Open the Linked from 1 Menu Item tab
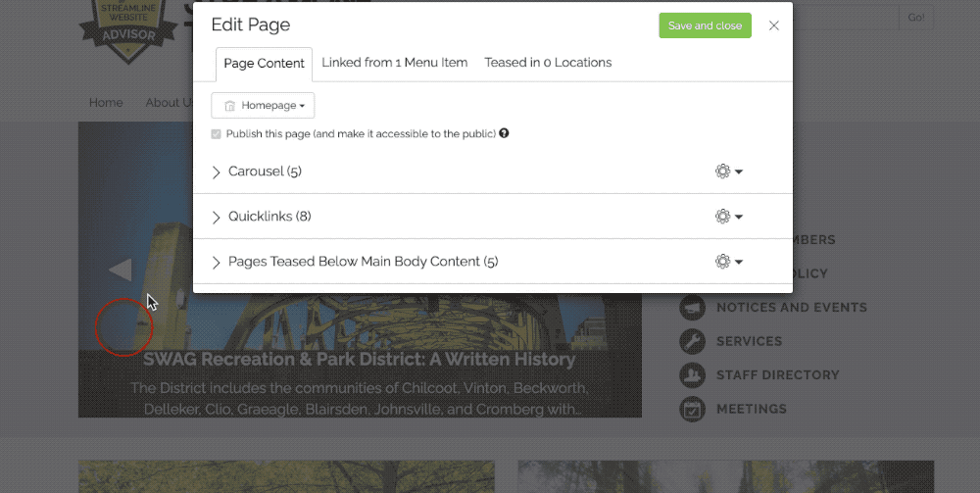980x493 pixels. coord(394,63)
